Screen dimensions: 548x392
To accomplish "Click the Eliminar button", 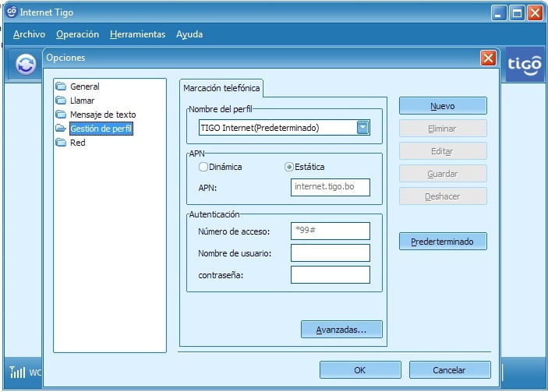I will click(x=443, y=129).
